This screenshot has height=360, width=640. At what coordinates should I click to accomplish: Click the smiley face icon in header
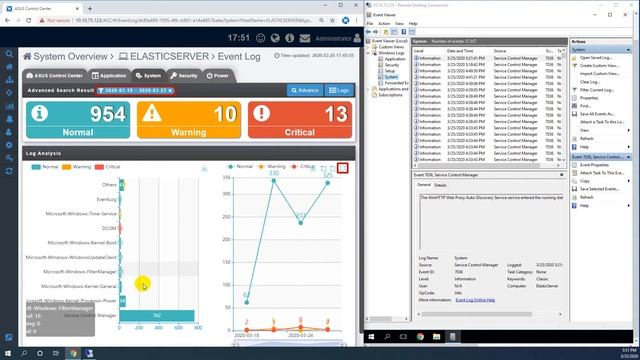(x=260, y=38)
